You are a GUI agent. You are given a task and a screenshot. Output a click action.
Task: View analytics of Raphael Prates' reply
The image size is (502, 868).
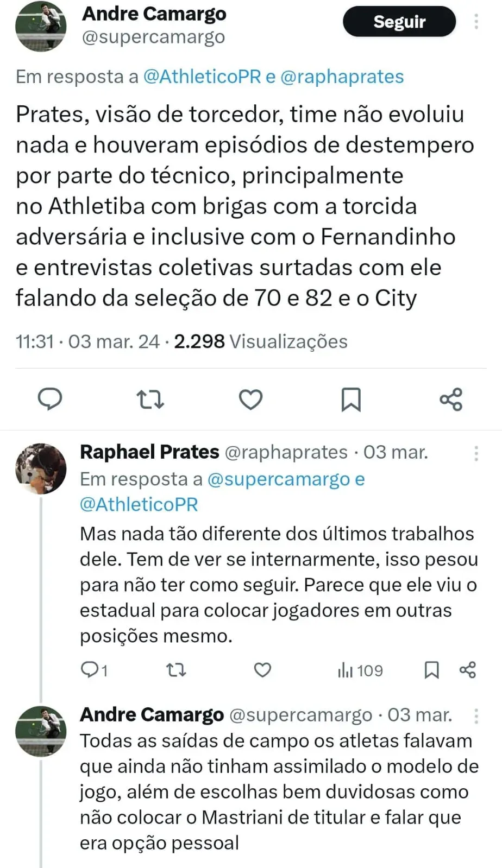[x=360, y=670]
